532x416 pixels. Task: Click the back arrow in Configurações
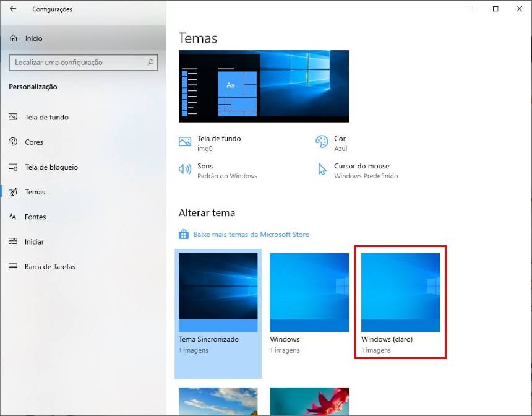[13, 9]
